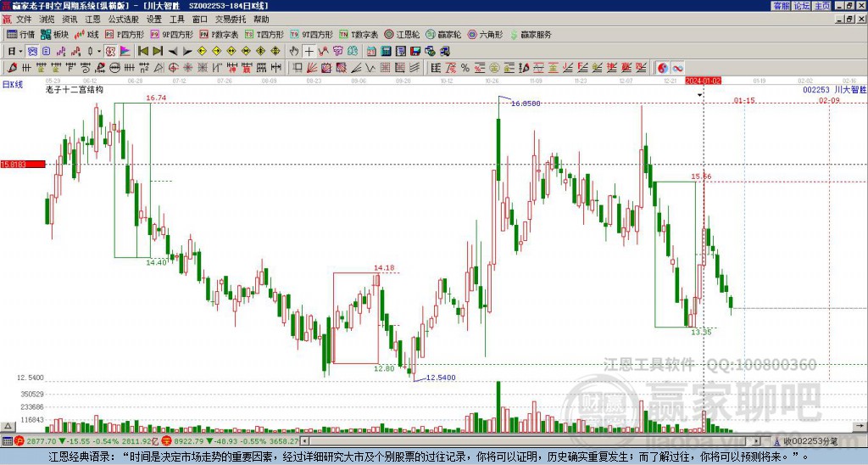The height and width of the screenshot is (465, 868).
Task: Toggle the red 权 adjustment button
Action: coord(110,52)
